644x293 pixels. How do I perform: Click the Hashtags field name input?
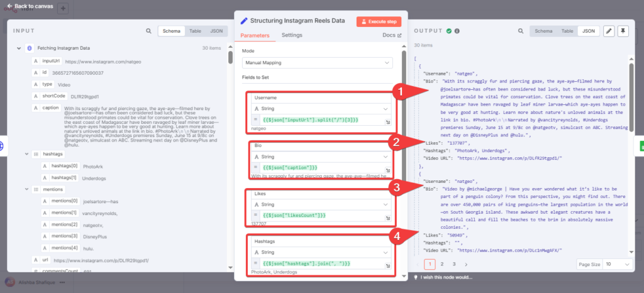(x=321, y=243)
